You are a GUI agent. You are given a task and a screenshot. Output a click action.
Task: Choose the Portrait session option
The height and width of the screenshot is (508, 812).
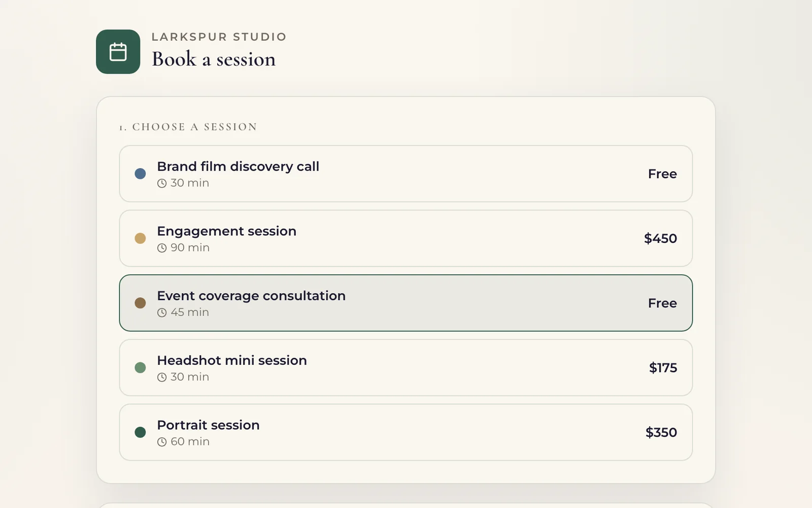(x=406, y=432)
